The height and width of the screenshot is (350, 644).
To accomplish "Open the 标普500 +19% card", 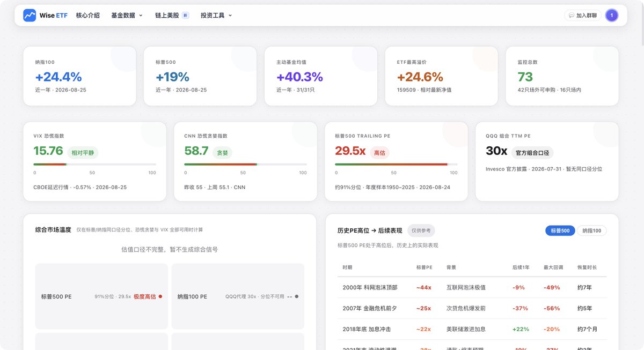I will (200, 76).
